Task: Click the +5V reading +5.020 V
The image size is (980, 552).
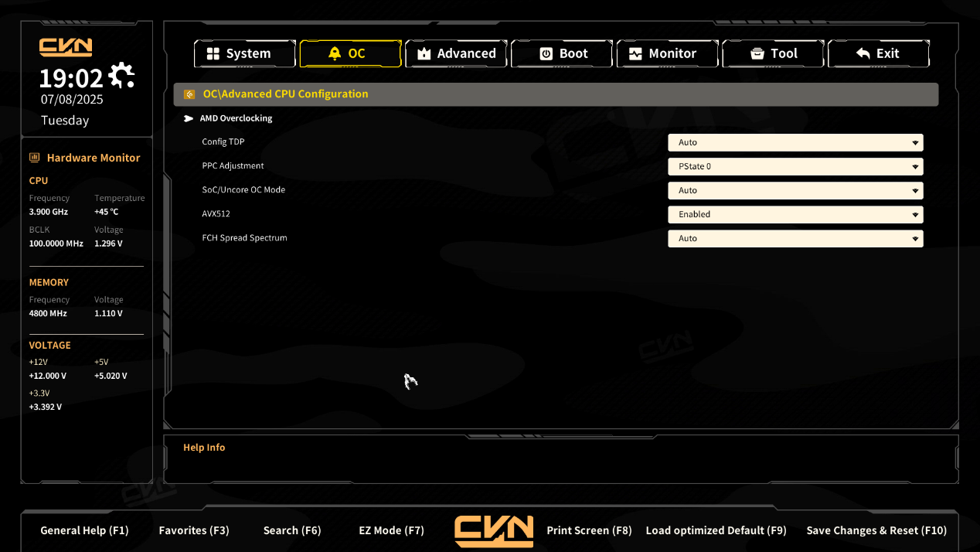Action: pos(111,377)
